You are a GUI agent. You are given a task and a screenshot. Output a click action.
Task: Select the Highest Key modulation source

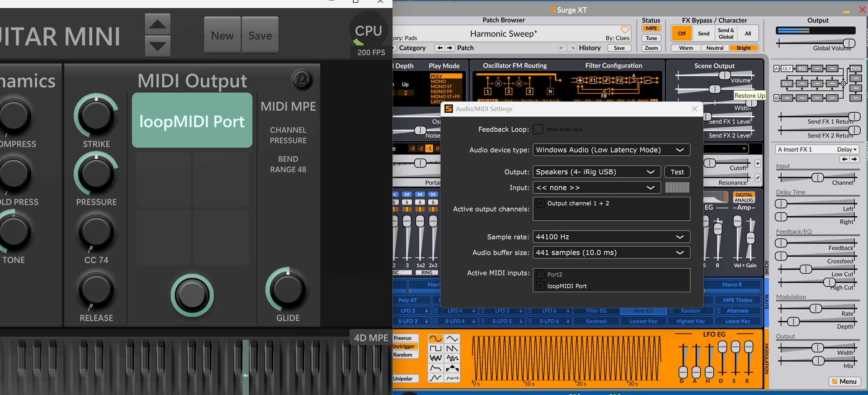click(690, 321)
